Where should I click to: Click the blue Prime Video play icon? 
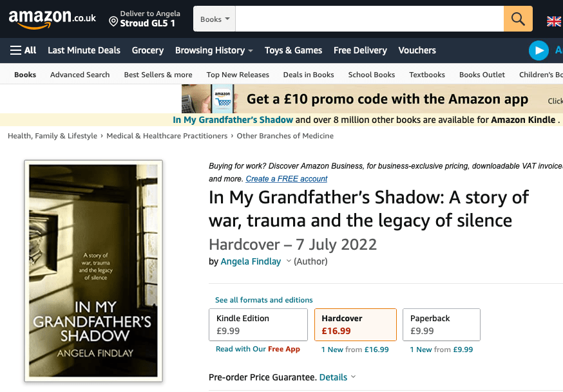pyautogui.click(x=538, y=50)
